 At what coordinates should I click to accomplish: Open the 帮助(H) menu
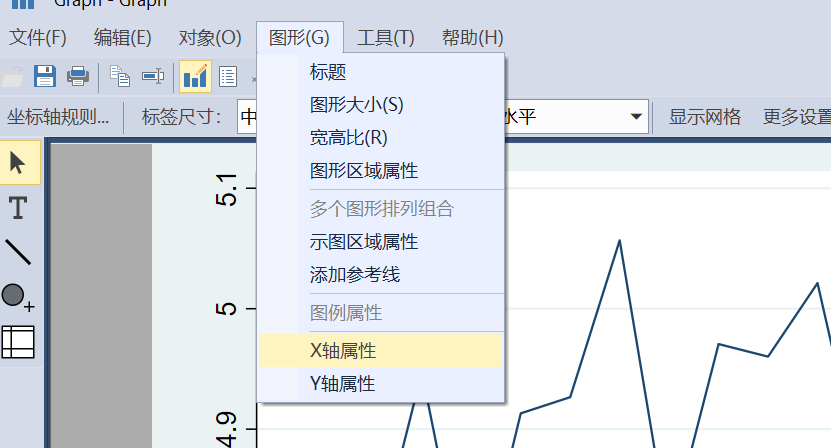[473, 38]
